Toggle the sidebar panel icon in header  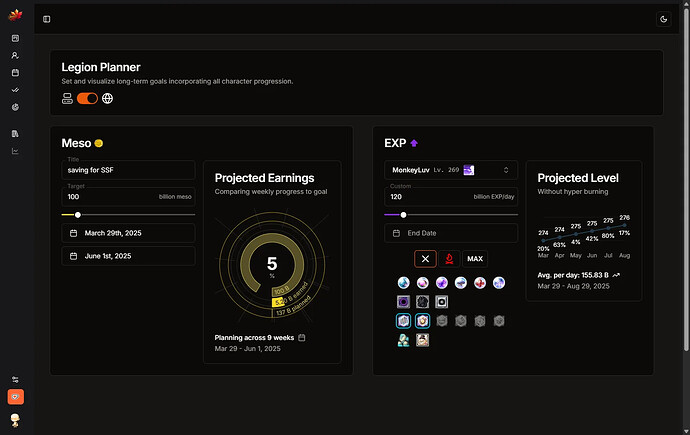(x=47, y=19)
